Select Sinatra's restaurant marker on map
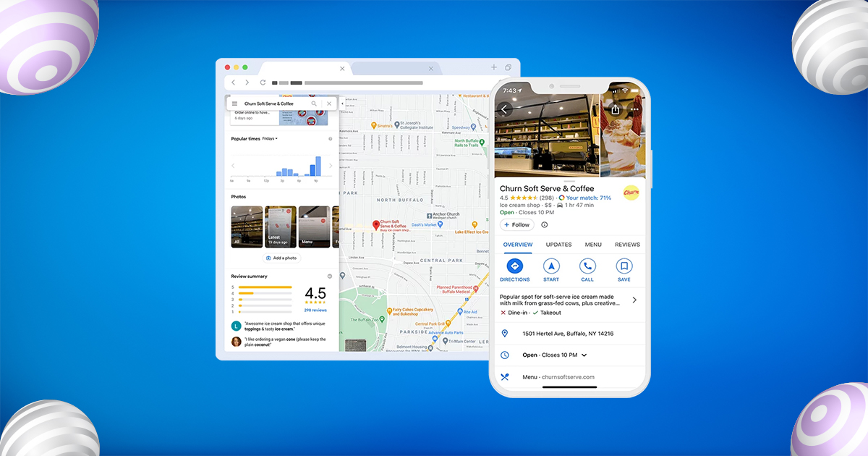The image size is (868, 456). click(x=373, y=124)
